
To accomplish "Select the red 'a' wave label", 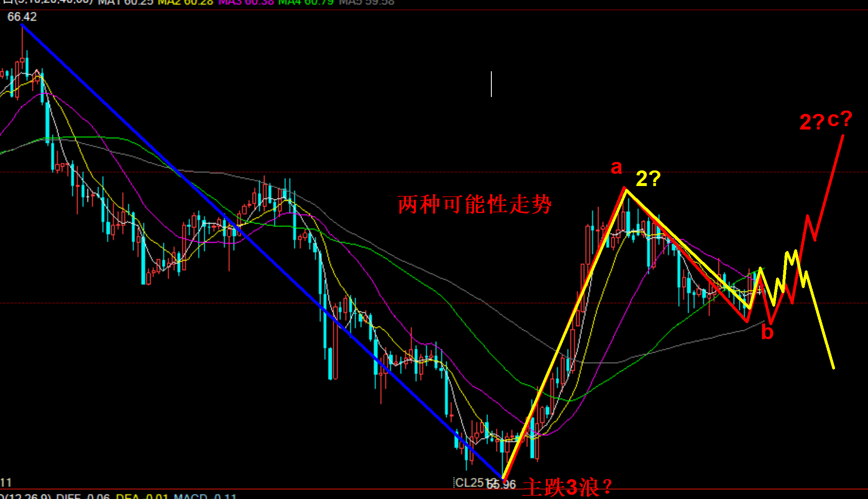I will click(616, 167).
